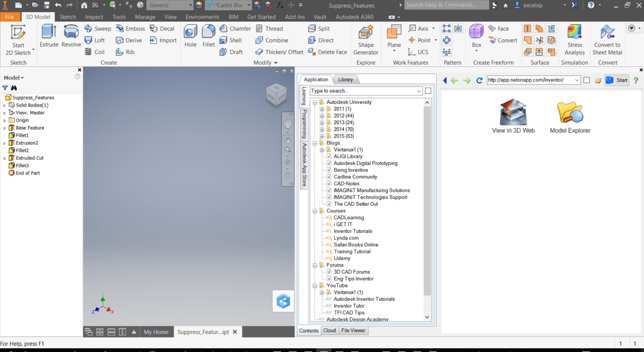Open View in 3D Web
This screenshot has height=352, width=644.
click(513, 117)
